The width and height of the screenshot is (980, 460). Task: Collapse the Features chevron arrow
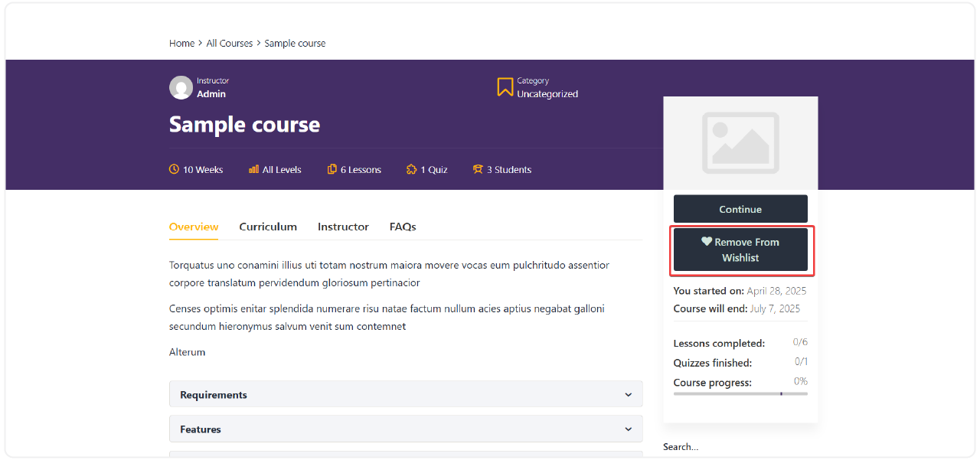point(628,429)
